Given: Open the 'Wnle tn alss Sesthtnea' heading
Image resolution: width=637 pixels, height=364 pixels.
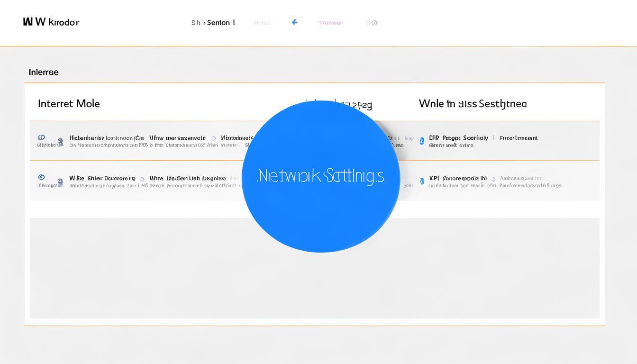Looking at the screenshot, I should [x=473, y=103].
